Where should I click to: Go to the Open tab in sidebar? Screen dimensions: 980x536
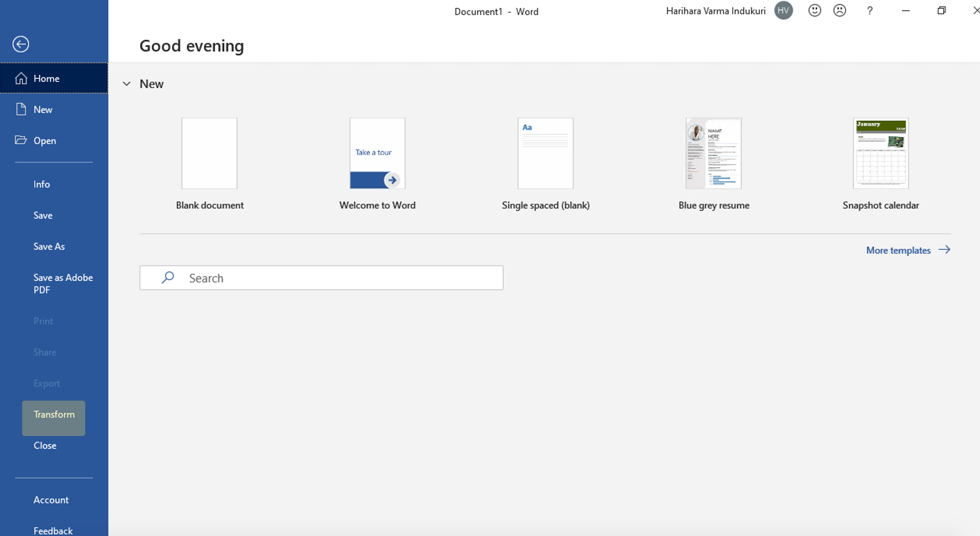(44, 141)
